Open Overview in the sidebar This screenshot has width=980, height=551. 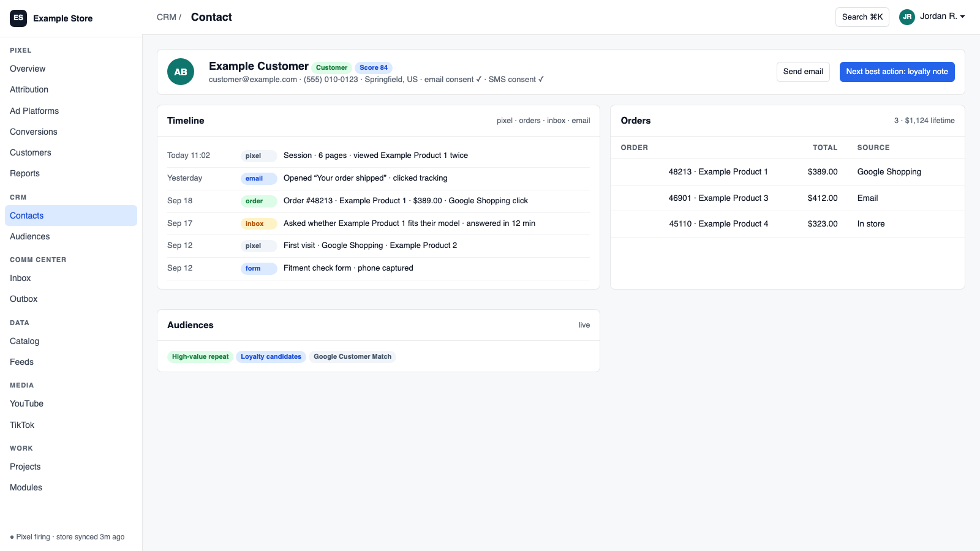pos(71,69)
